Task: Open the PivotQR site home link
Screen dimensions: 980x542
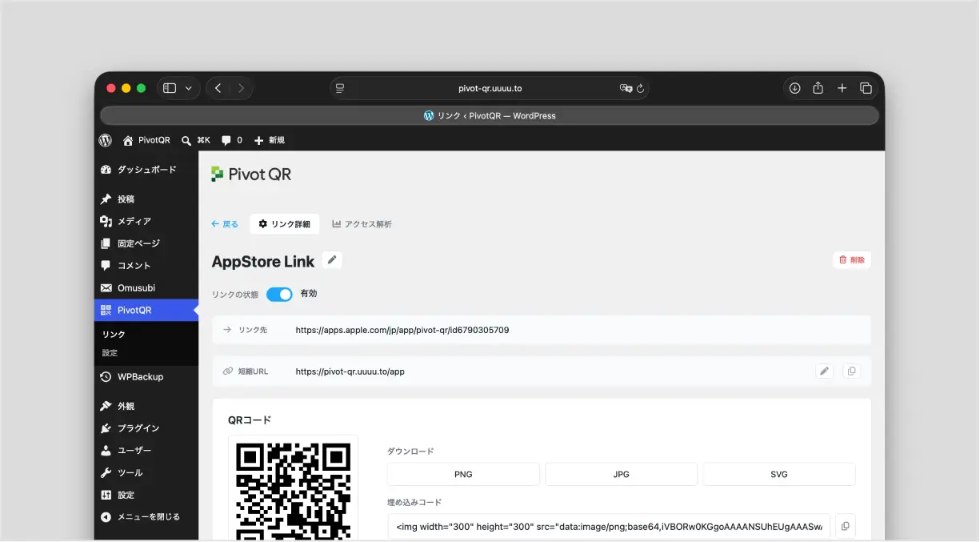Action: tap(146, 140)
